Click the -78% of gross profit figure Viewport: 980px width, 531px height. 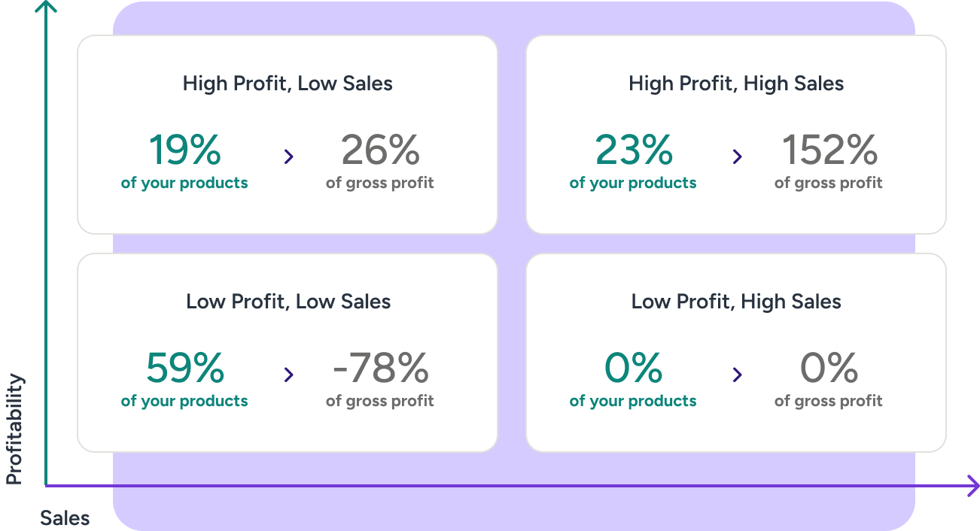[x=380, y=369]
